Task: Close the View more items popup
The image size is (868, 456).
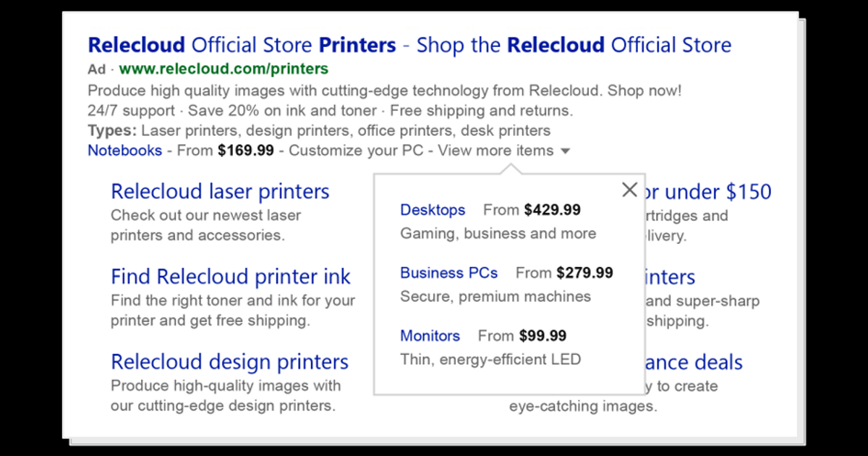Action: point(629,190)
